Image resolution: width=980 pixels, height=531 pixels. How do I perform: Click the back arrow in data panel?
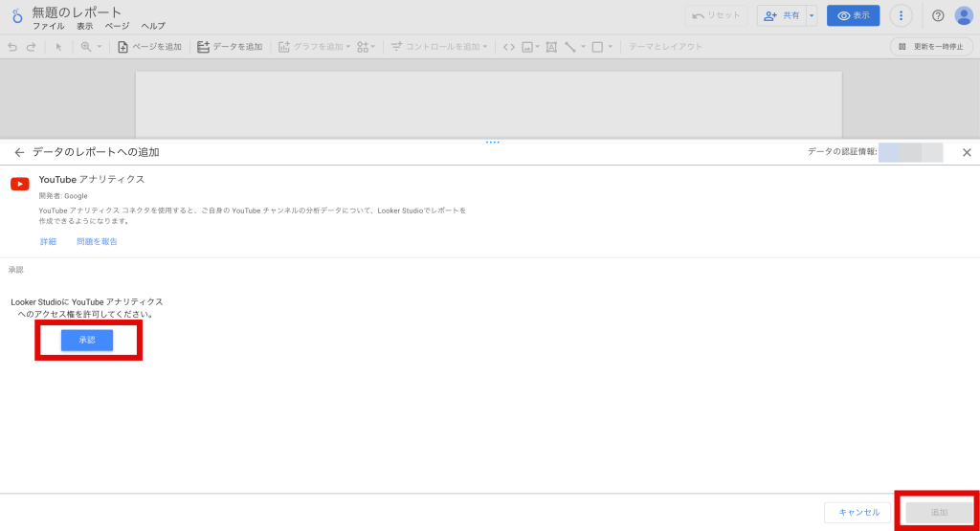point(19,152)
